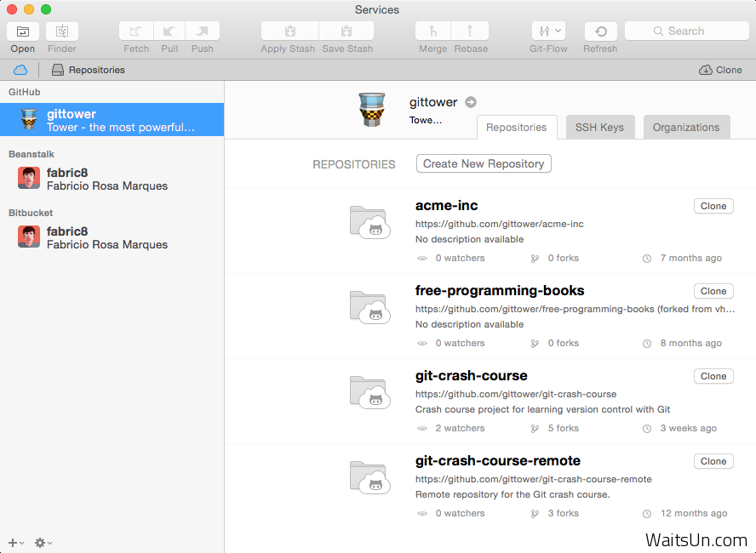
Task: Click the Open repository toolbar icon
Action: [x=22, y=31]
